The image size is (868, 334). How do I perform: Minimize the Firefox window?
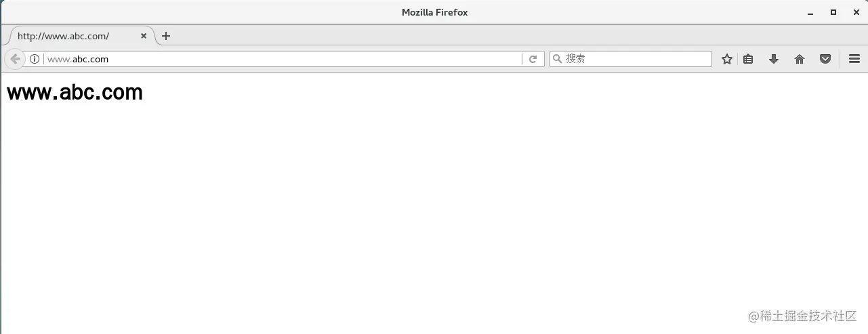click(x=810, y=13)
